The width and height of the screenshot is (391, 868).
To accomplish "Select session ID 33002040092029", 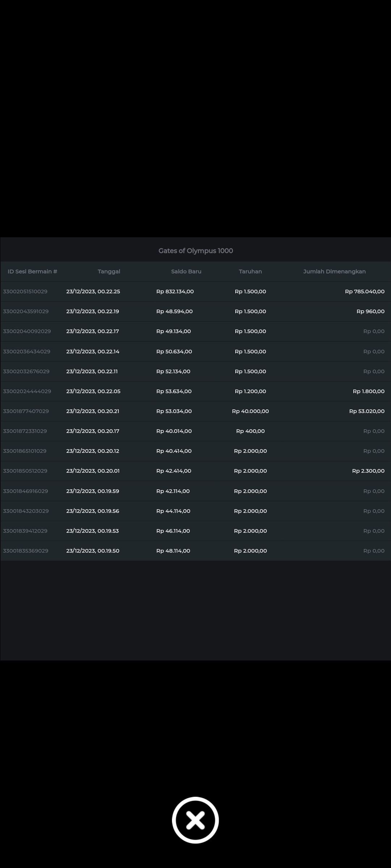I will (27, 331).
